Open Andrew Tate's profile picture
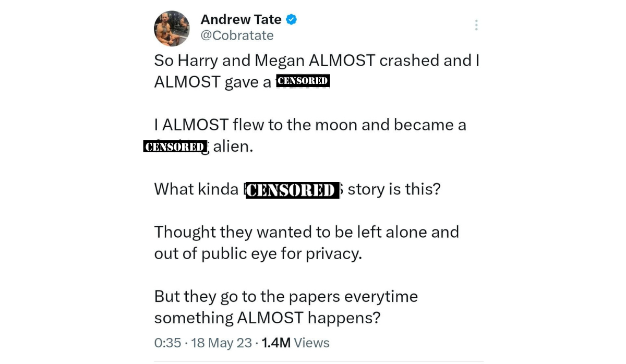Image resolution: width=626 pixels, height=364 pixels. pyautogui.click(x=172, y=29)
